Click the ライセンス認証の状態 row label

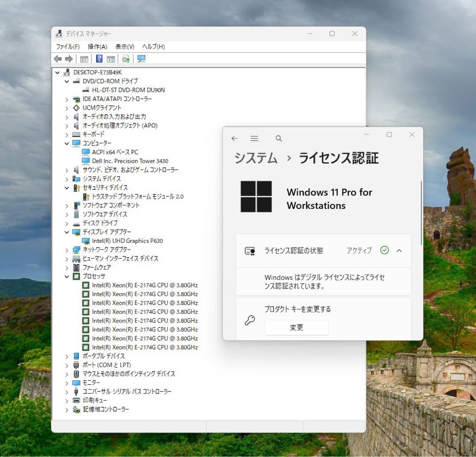(294, 251)
